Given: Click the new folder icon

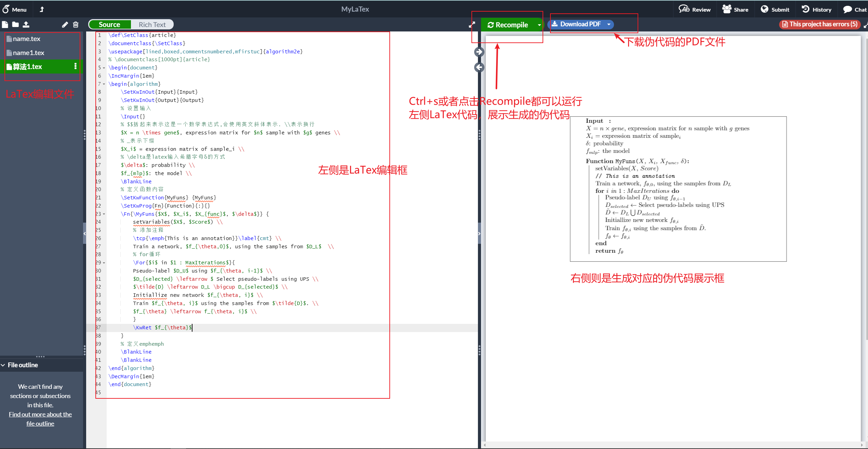Looking at the screenshot, I should 15,25.
